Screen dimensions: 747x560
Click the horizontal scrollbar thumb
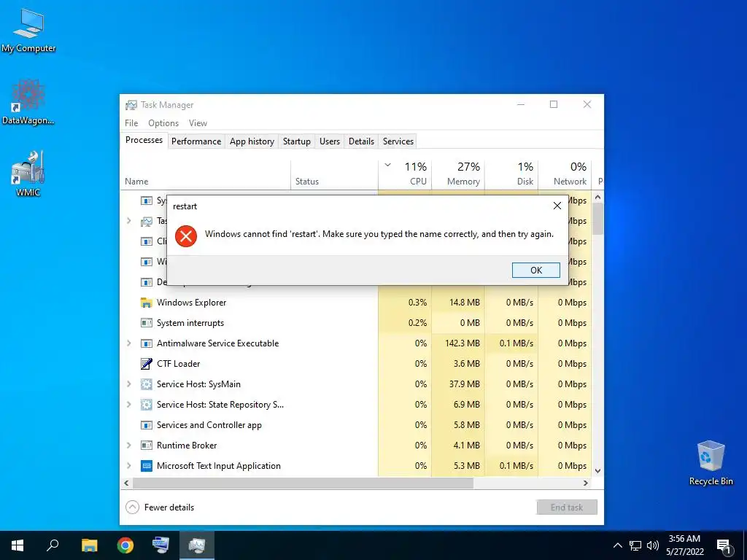pos(303,483)
